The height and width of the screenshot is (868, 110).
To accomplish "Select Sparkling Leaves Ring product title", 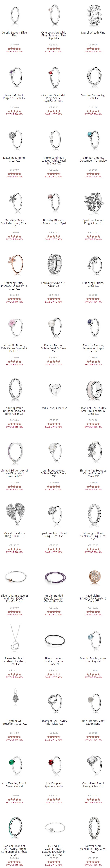I will 93,222.
